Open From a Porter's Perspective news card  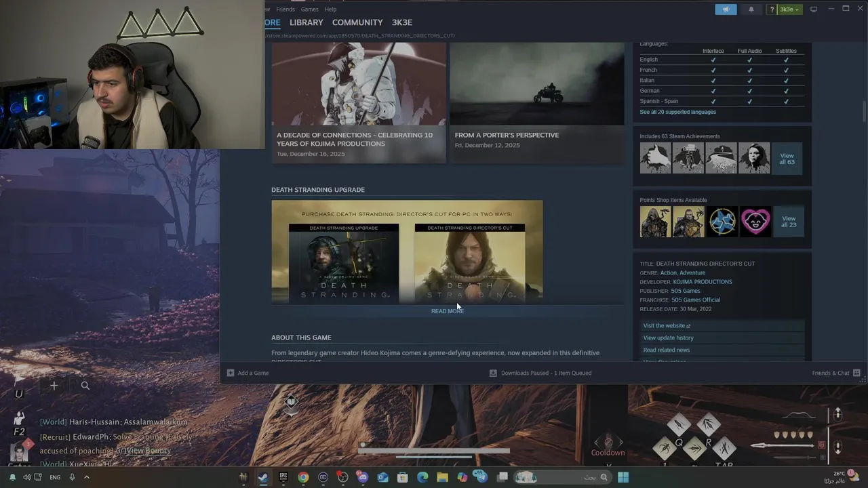coord(537,103)
